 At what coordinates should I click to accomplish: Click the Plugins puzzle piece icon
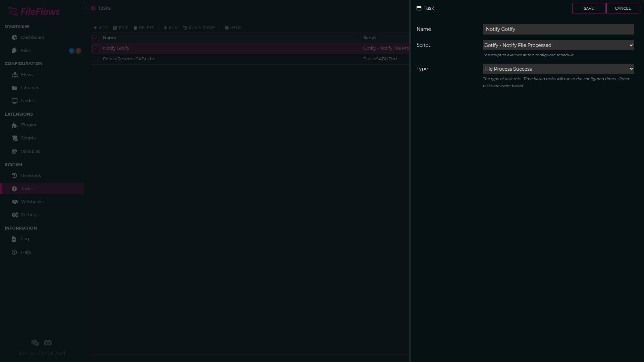click(x=14, y=125)
